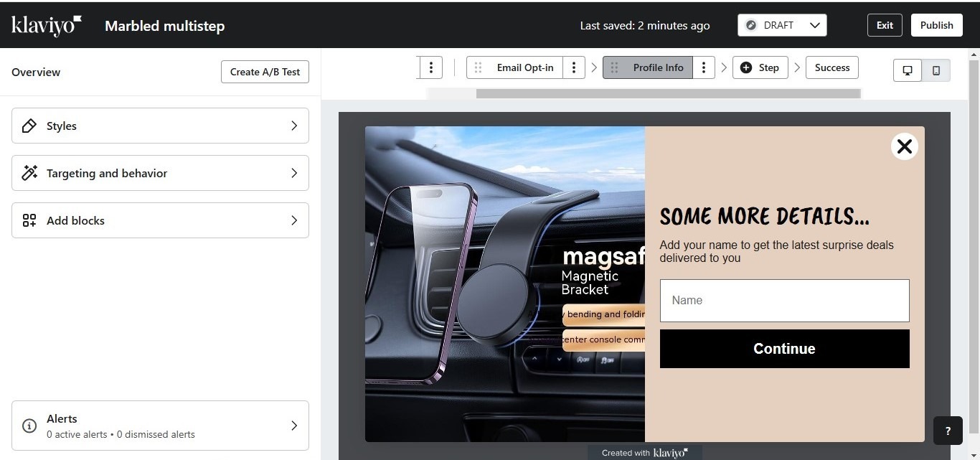Click the Continue button in form
Image resolution: width=980 pixels, height=460 pixels.
pyautogui.click(x=784, y=349)
